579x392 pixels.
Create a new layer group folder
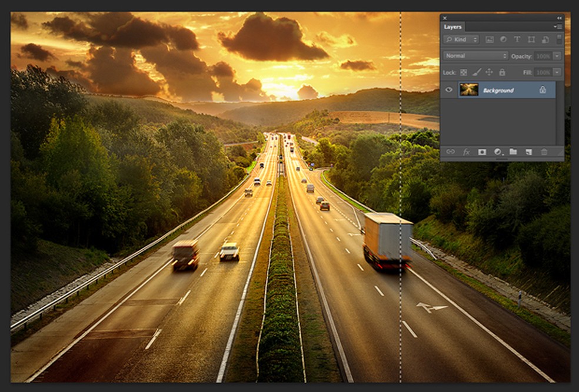[x=513, y=152]
